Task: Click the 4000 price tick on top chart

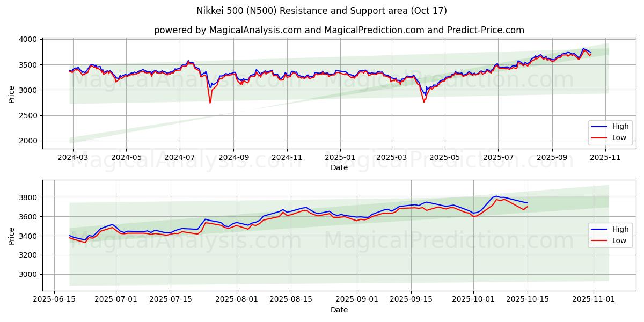Action: pyautogui.click(x=28, y=39)
